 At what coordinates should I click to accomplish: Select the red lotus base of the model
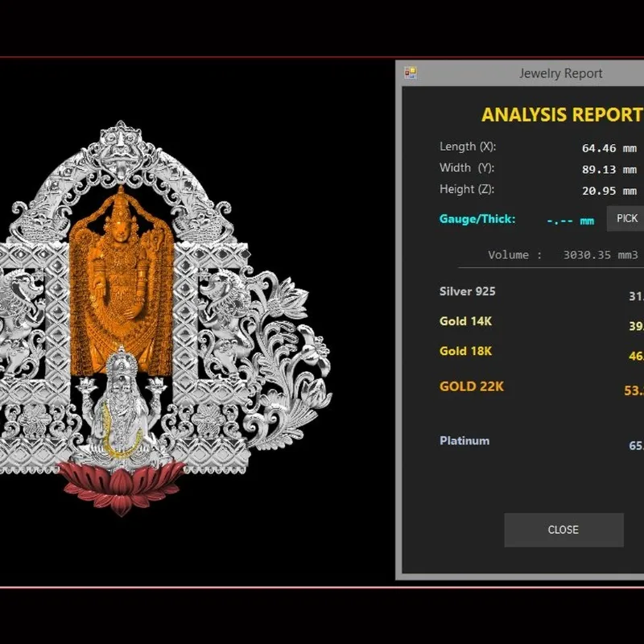122,487
